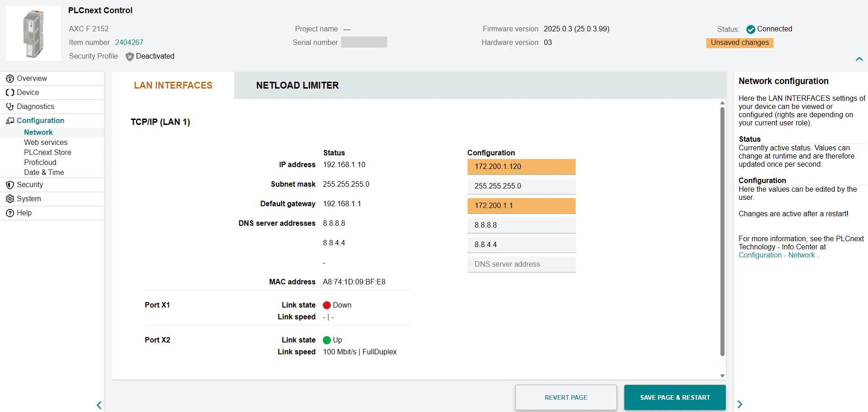
Task: Click the Help question mark icon
Action: pyautogui.click(x=10, y=213)
